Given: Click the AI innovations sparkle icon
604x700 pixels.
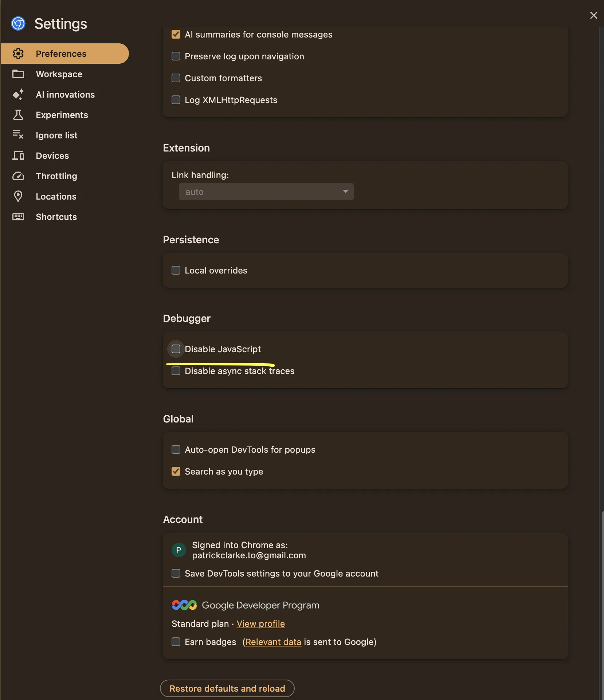Looking at the screenshot, I should pos(18,94).
